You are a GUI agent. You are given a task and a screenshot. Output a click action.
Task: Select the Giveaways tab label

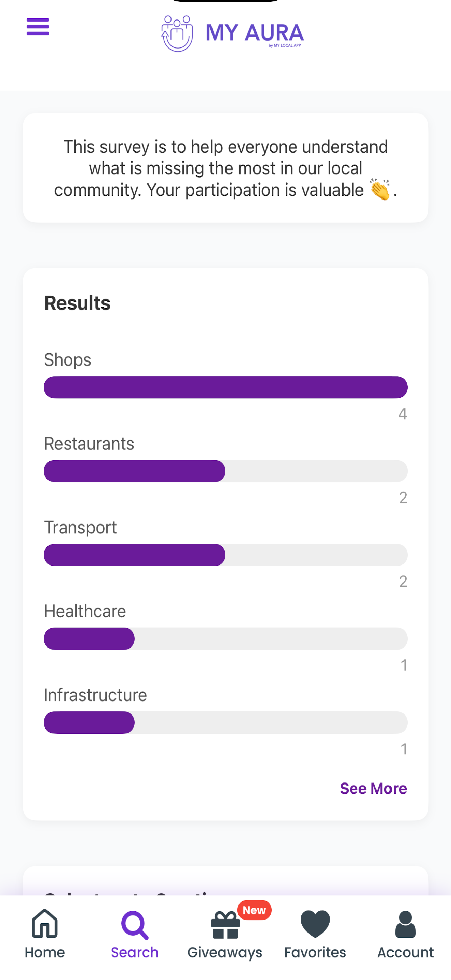[225, 953]
